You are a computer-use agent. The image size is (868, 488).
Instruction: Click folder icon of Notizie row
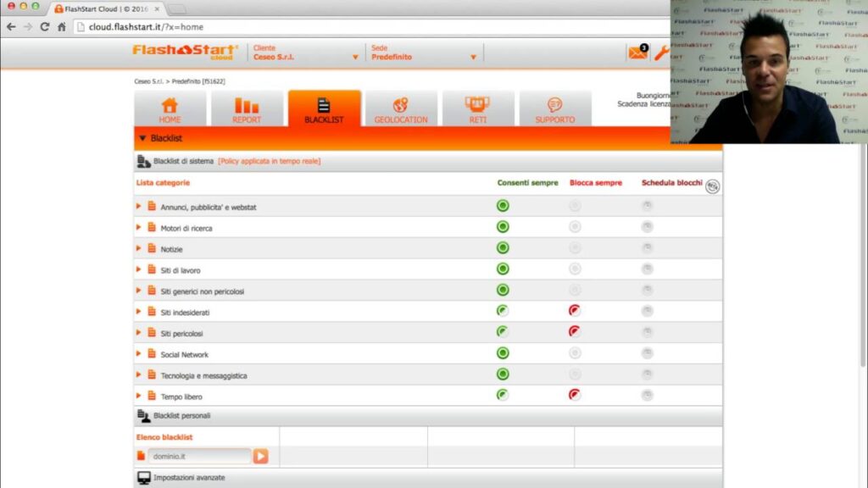point(152,248)
